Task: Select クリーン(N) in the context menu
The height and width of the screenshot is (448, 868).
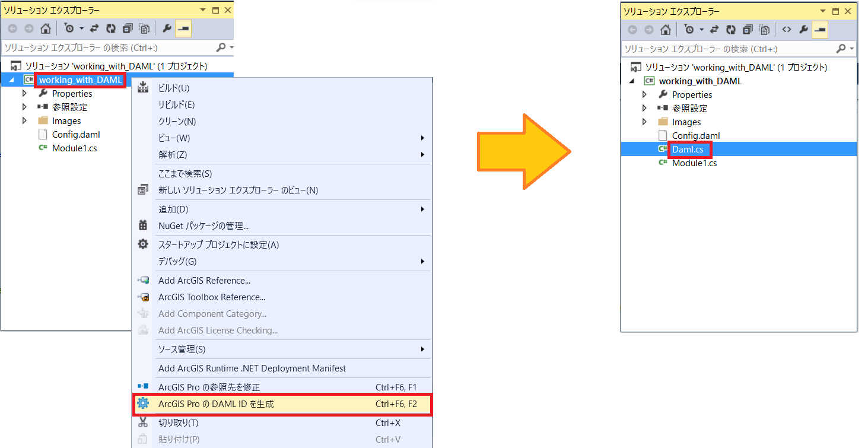Action: tap(282, 121)
